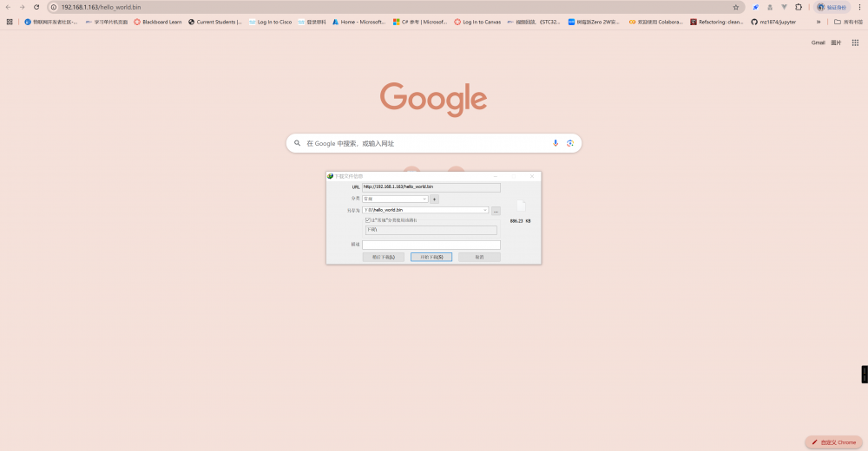Image resolution: width=868 pixels, height=451 pixels.
Task: Open the Log In to Canvas bookmark
Action: point(477,23)
